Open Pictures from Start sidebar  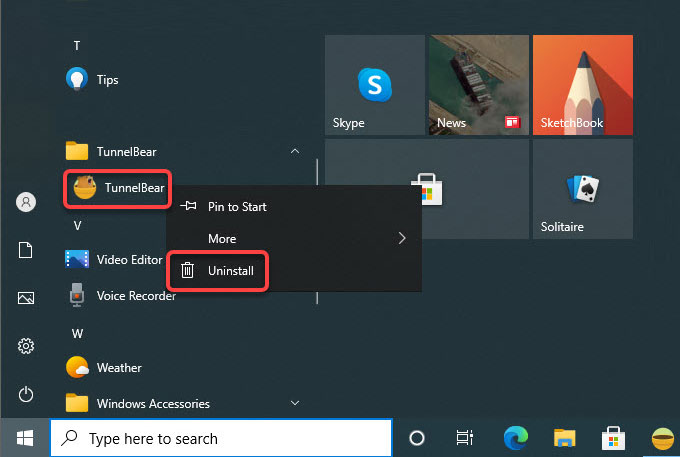(26, 298)
